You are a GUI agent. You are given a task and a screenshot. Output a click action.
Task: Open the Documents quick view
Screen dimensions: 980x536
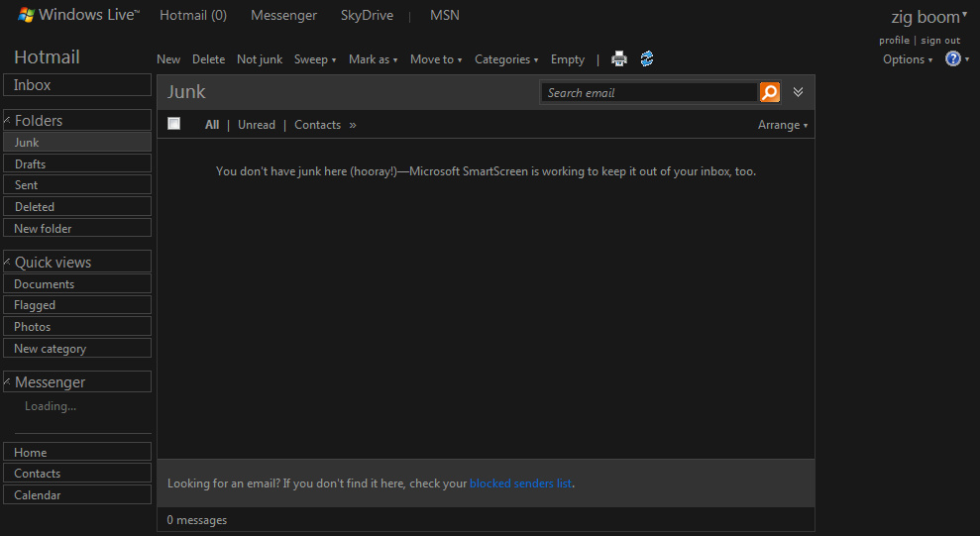pos(77,283)
